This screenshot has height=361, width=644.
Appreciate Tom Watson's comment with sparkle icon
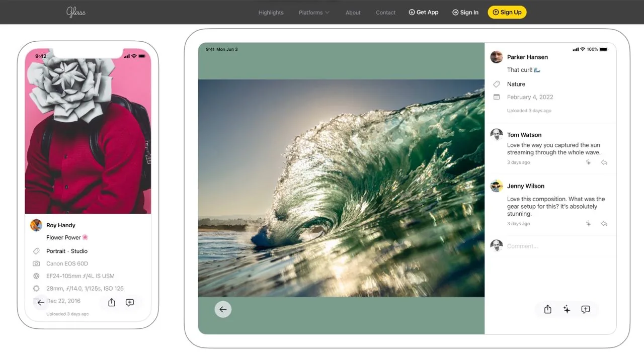coord(588,162)
